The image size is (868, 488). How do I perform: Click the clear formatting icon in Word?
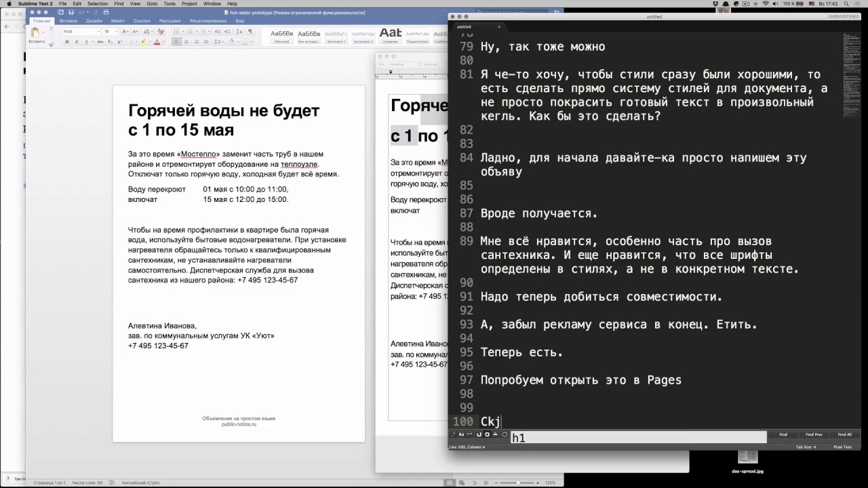point(161,32)
